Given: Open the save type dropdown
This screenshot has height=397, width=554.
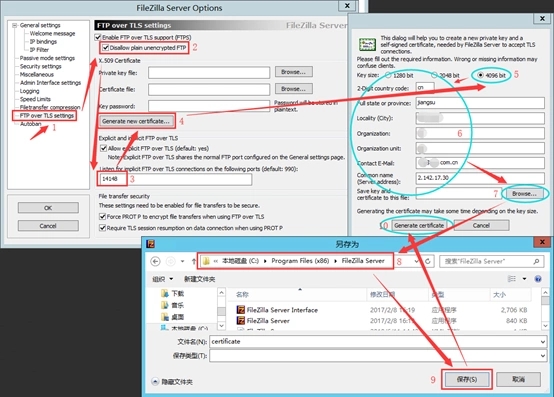Looking at the screenshot, I should pyautogui.click(x=542, y=356).
